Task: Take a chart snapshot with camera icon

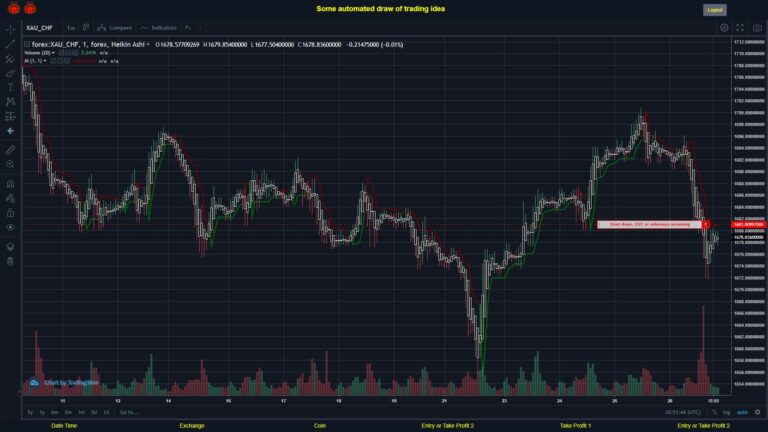Action: (757, 28)
